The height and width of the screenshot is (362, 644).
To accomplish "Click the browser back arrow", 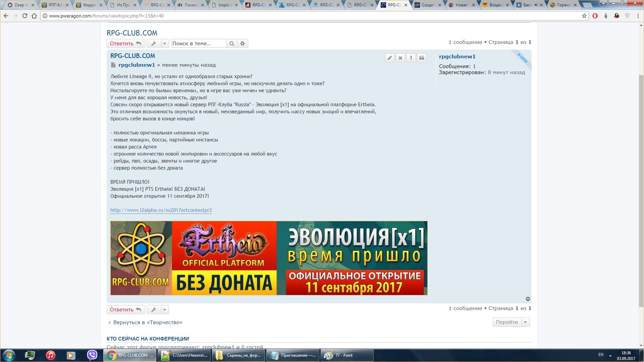I will pos(6,16).
